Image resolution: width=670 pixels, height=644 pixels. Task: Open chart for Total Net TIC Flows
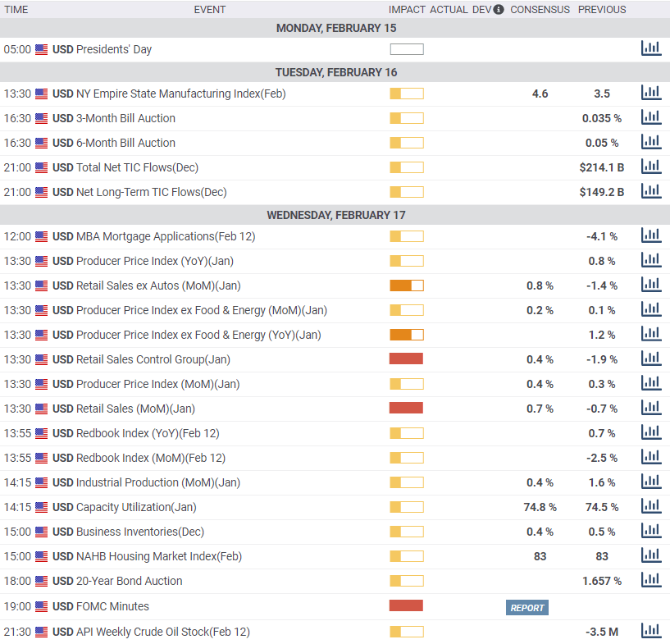tap(650, 167)
